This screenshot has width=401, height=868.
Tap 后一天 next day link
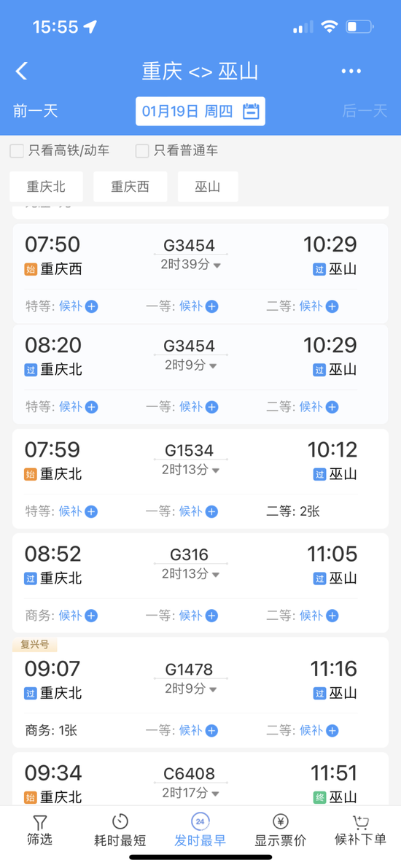(365, 111)
